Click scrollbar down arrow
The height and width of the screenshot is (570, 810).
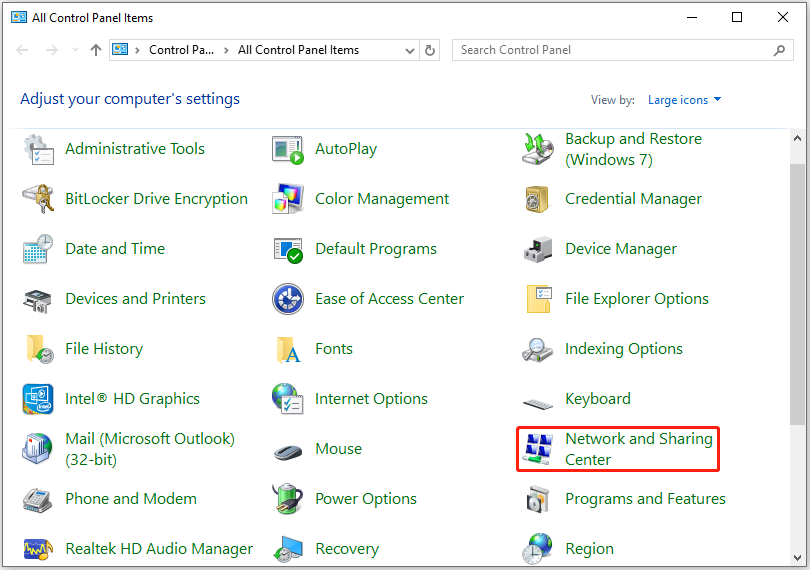coord(797,558)
